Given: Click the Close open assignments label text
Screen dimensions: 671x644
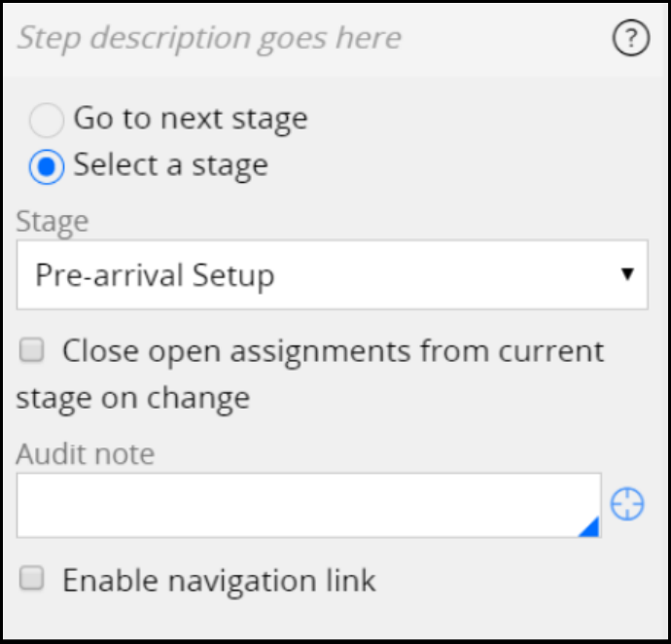Looking at the screenshot, I should [333, 351].
